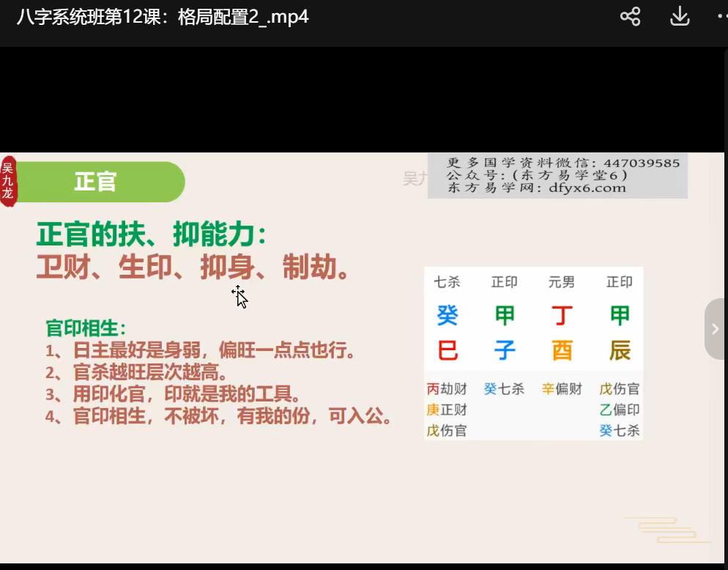This screenshot has width=728, height=570.
Task: Click the heading 正官的扶、抑能力
Action: pos(151,235)
